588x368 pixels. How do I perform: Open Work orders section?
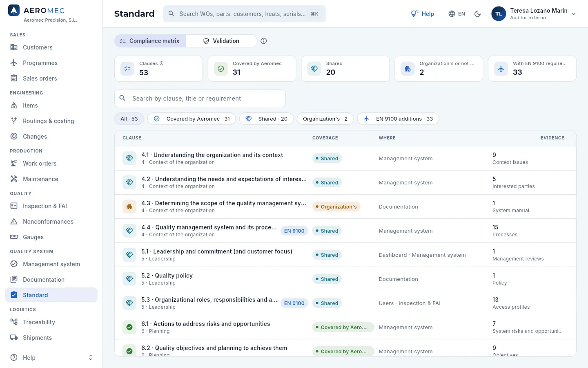click(51, 164)
